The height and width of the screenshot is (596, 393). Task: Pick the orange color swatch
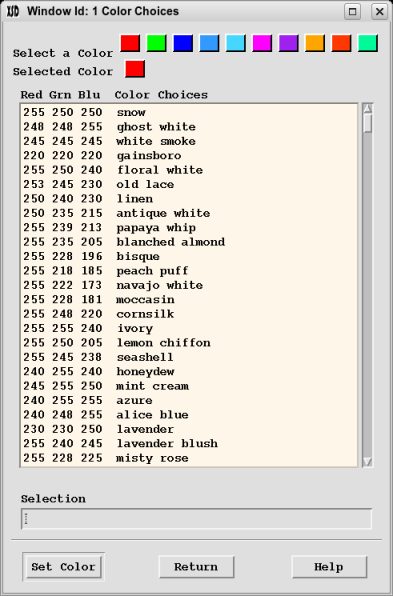(x=315, y=43)
